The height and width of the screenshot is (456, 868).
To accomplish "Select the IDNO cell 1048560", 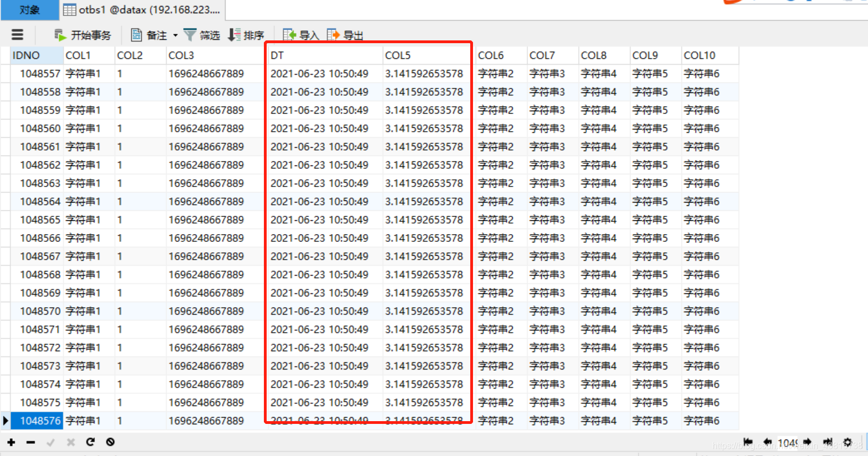I will [x=36, y=128].
